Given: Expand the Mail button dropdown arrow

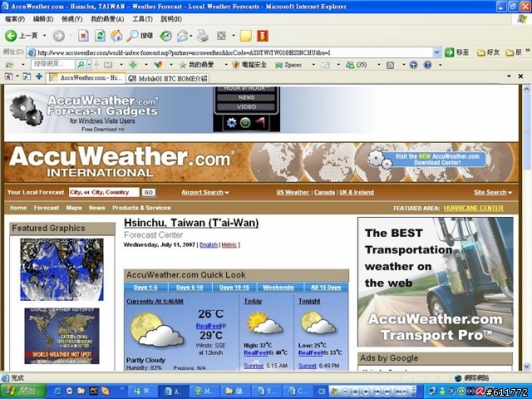Looking at the screenshot, I should click(191, 36).
